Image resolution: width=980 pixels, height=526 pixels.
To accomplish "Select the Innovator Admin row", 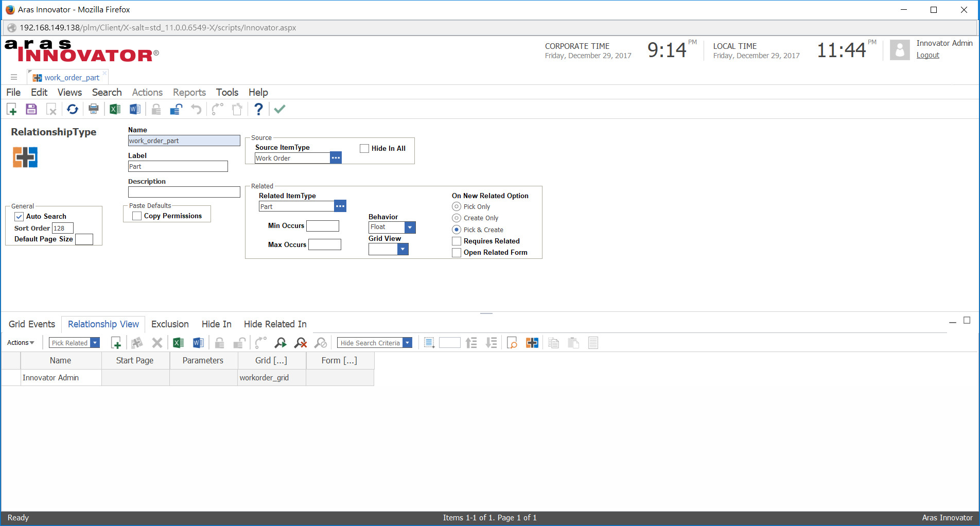I will click(187, 378).
